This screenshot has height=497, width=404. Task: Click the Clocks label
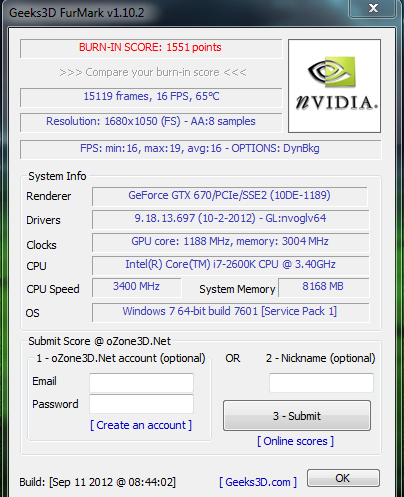click(41, 245)
